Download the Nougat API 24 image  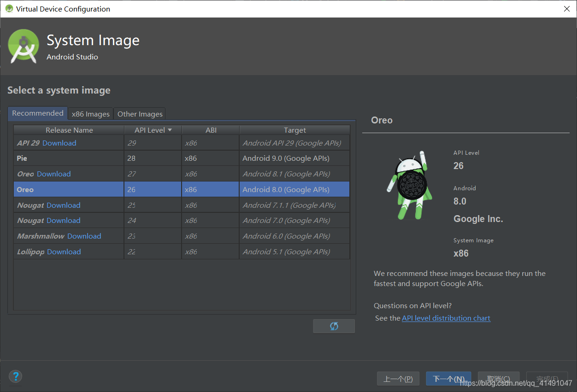(x=64, y=220)
